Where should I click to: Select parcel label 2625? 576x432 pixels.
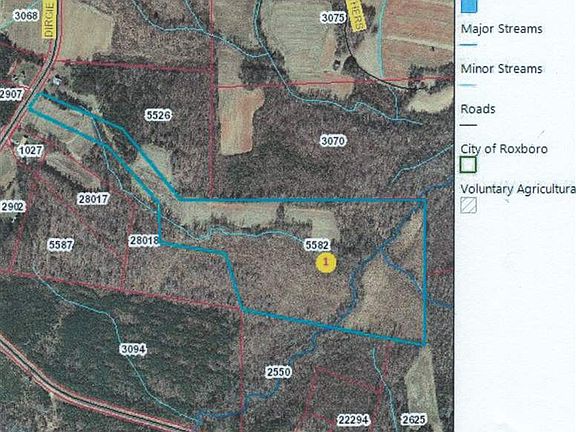(x=414, y=420)
